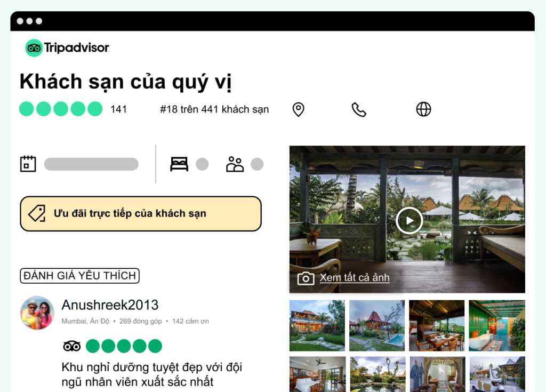This screenshot has width=546, height=392.
Task: Open thumbnail of green bathroom with bathtub
Action: click(497, 325)
